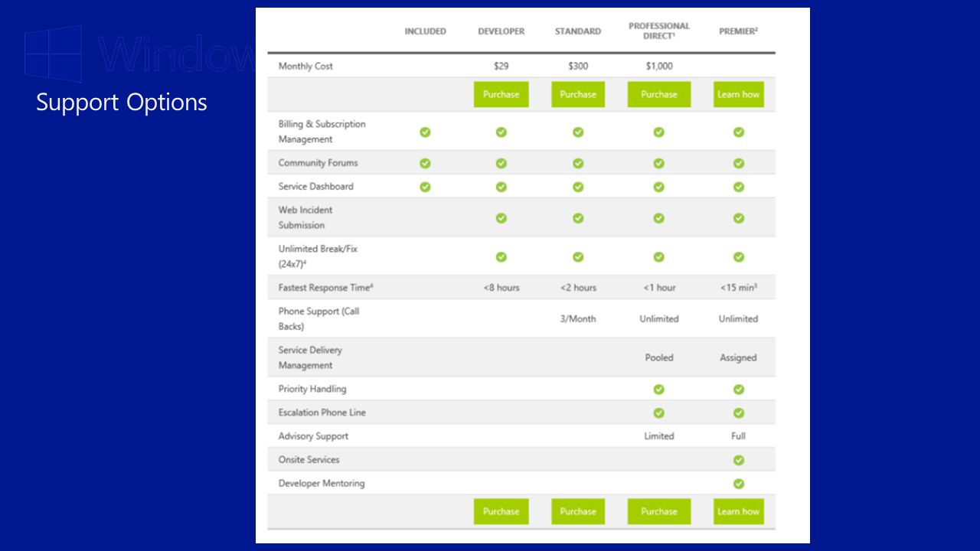Click the PROFESSIONAL DIRECT column header
This screenshot has height=551, width=980.
659,31
